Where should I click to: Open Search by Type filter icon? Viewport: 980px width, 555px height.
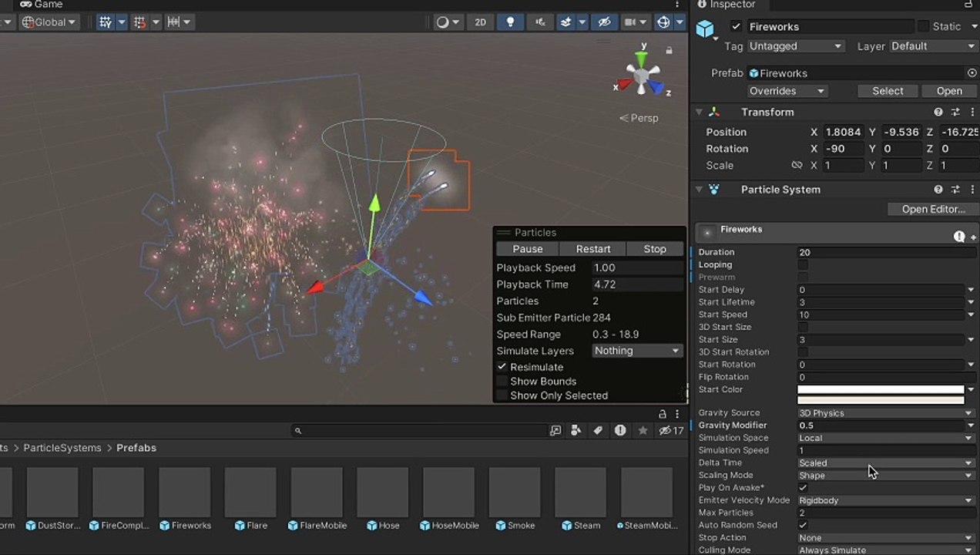point(576,431)
